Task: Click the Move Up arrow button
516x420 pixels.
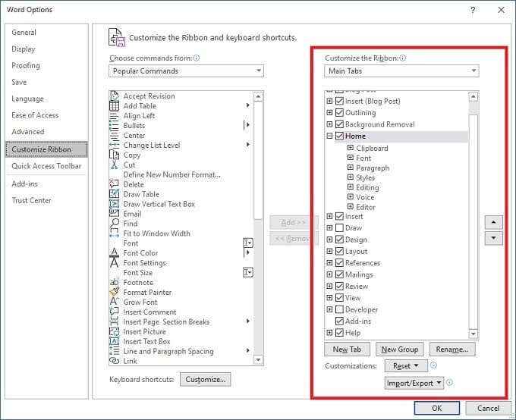Action: 493,222
